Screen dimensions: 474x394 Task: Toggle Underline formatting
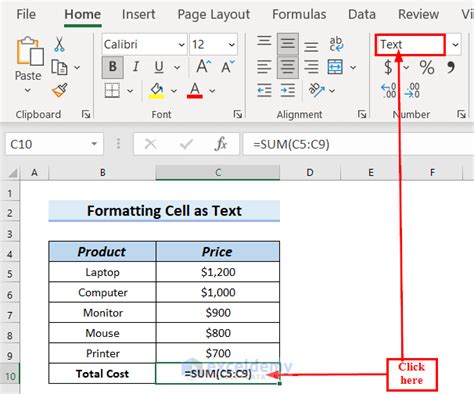click(x=159, y=67)
